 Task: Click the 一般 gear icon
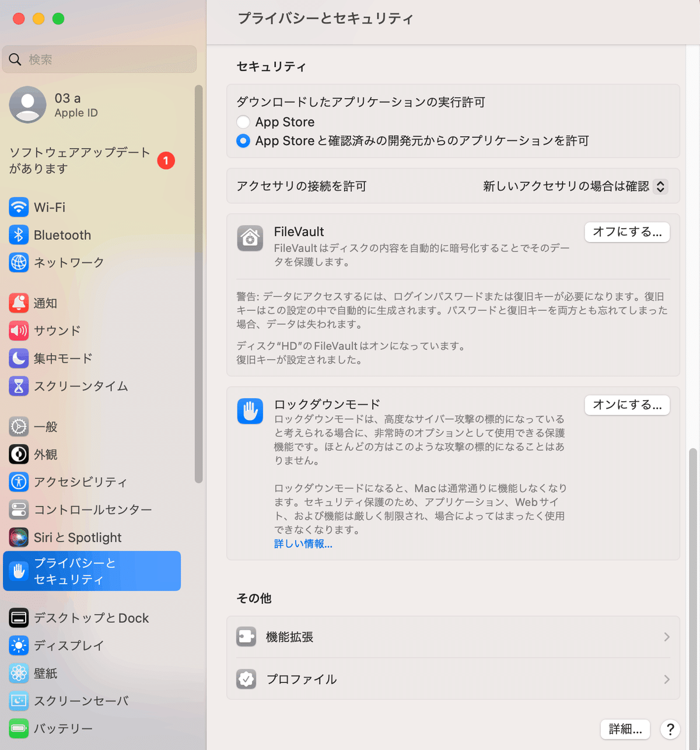(19, 426)
